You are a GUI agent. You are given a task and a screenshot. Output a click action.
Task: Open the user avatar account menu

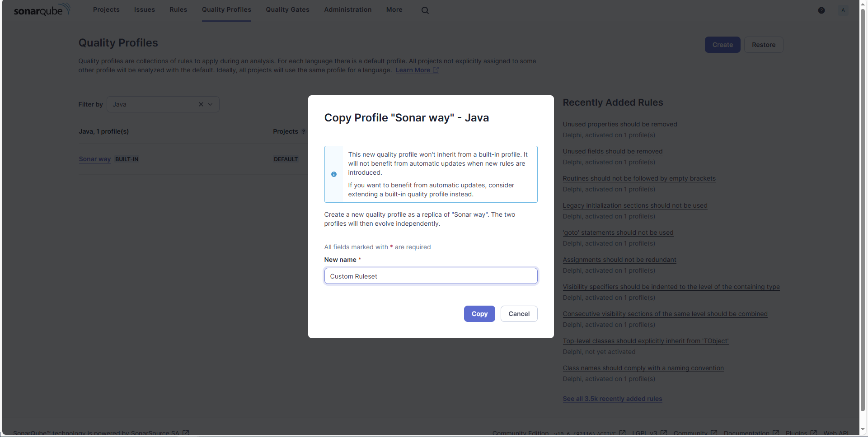[843, 10]
